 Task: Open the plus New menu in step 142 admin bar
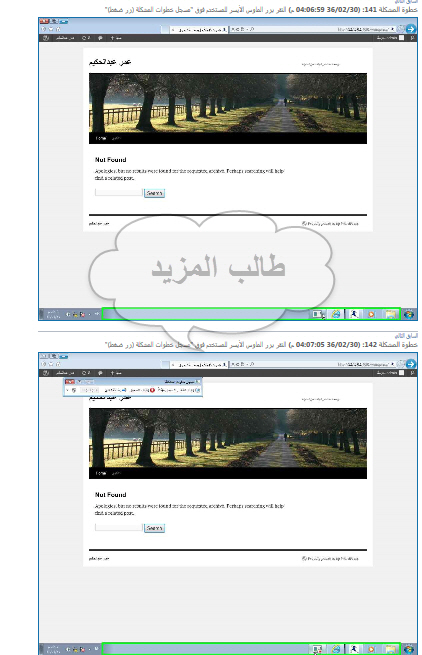[x=116, y=373]
